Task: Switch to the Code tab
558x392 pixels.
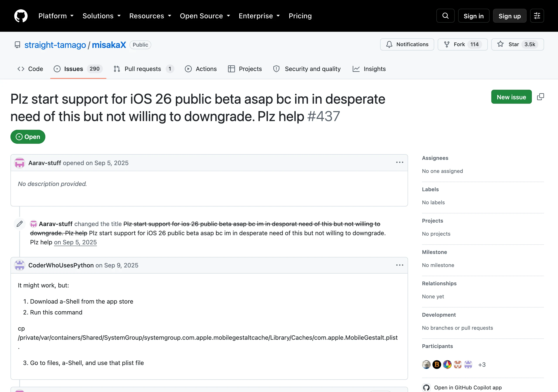Action: click(30, 69)
